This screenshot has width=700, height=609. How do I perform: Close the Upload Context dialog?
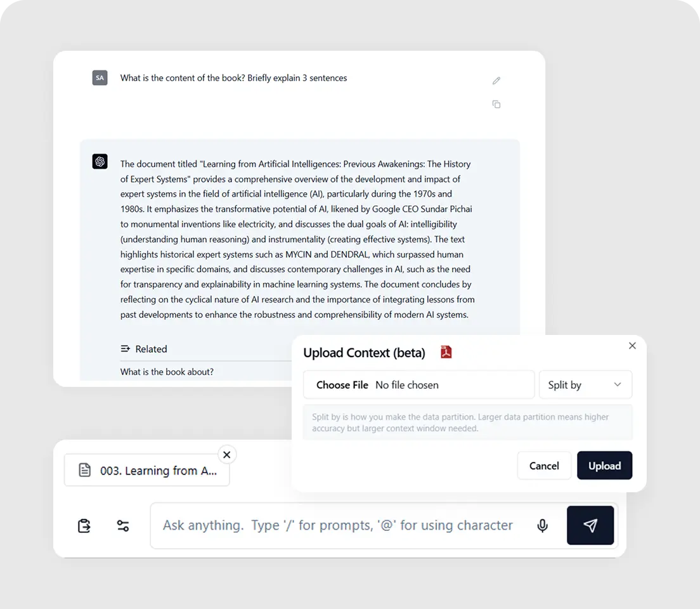[632, 346]
